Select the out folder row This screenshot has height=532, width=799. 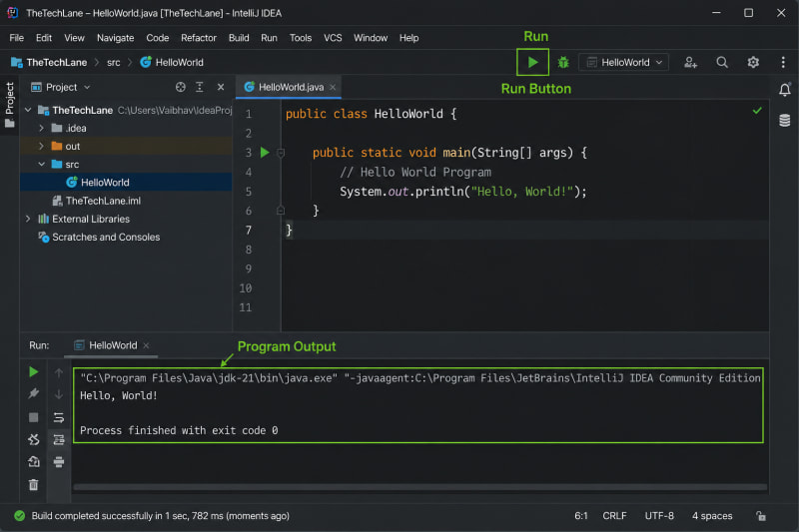(126, 146)
